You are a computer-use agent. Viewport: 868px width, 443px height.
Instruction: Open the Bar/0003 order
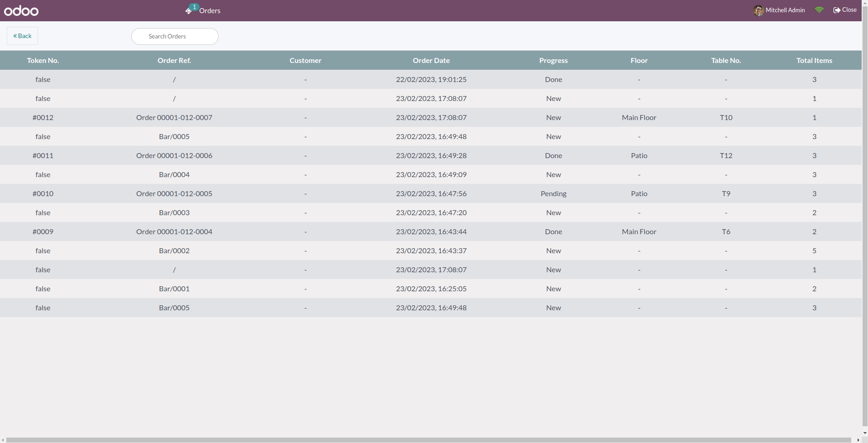point(174,212)
